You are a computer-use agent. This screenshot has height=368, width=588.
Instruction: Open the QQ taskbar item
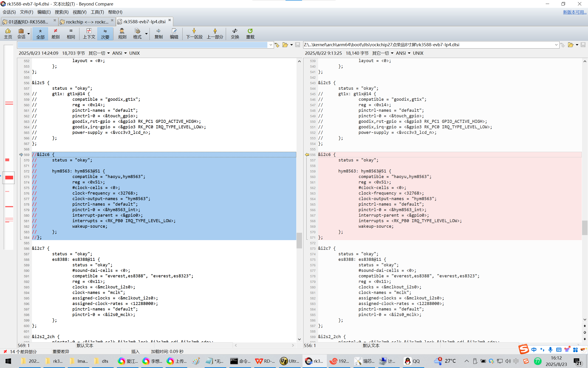pos(412,361)
